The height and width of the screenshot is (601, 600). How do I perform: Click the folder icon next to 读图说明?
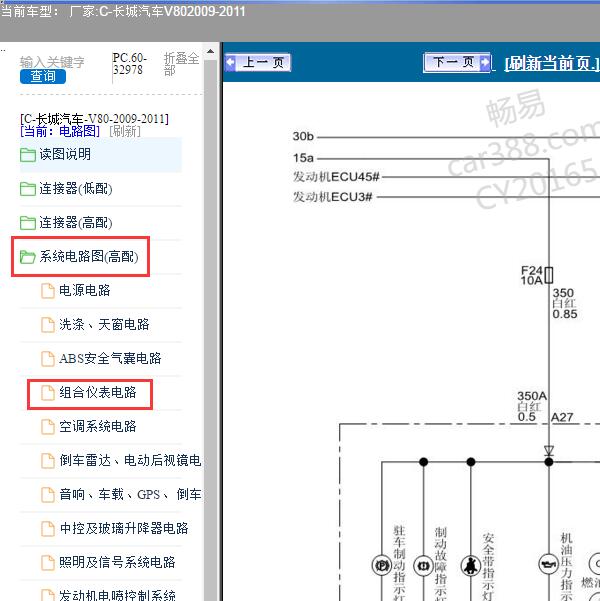[x=28, y=155]
